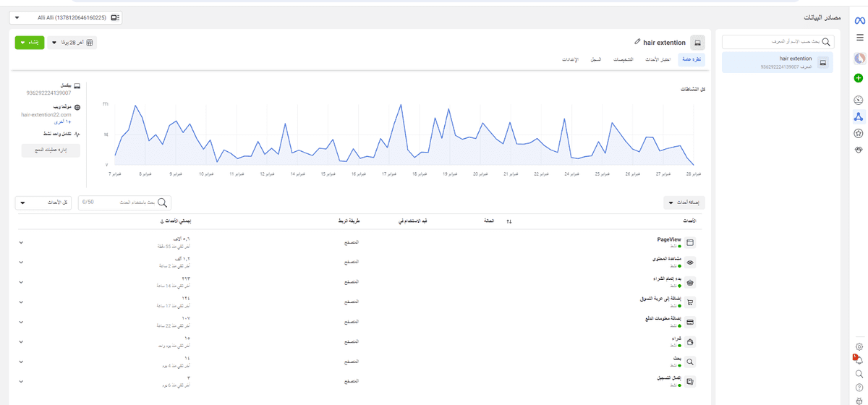Click the green plus connect data icon
This screenshot has width=868, height=405.
pyautogui.click(x=859, y=78)
